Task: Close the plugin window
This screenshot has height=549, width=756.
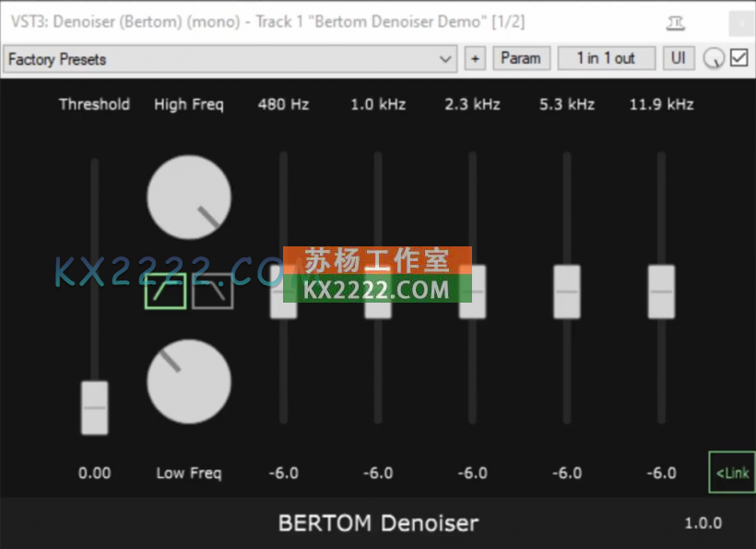Action: (x=741, y=23)
